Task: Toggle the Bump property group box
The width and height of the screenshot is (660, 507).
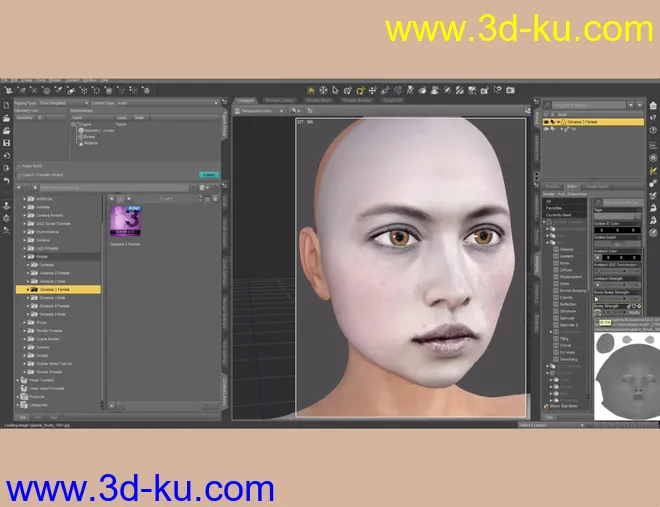Action: click(556, 263)
